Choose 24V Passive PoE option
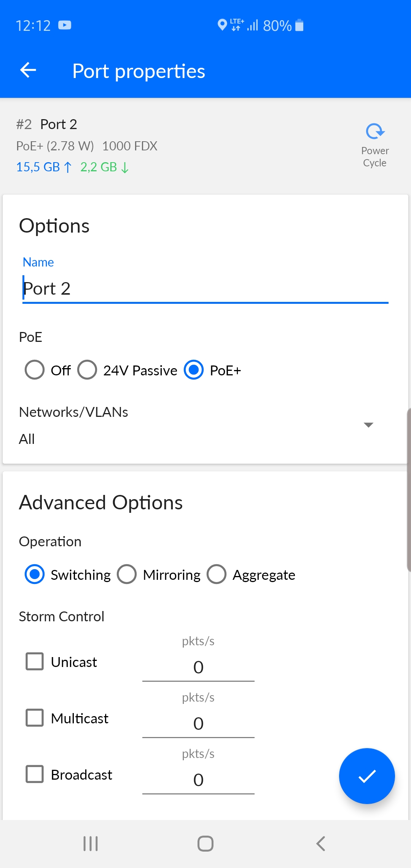The height and width of the screenshot is (868, 411). tap(87, 370)
